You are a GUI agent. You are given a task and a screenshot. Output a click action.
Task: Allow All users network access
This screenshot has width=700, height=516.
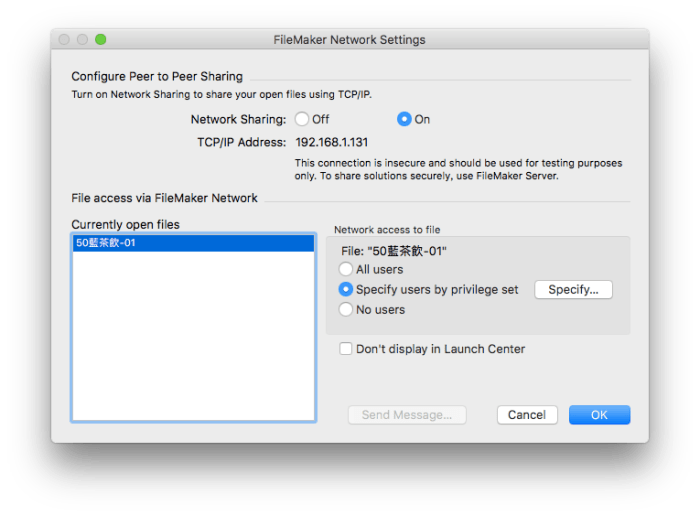[x=346, y=269]
